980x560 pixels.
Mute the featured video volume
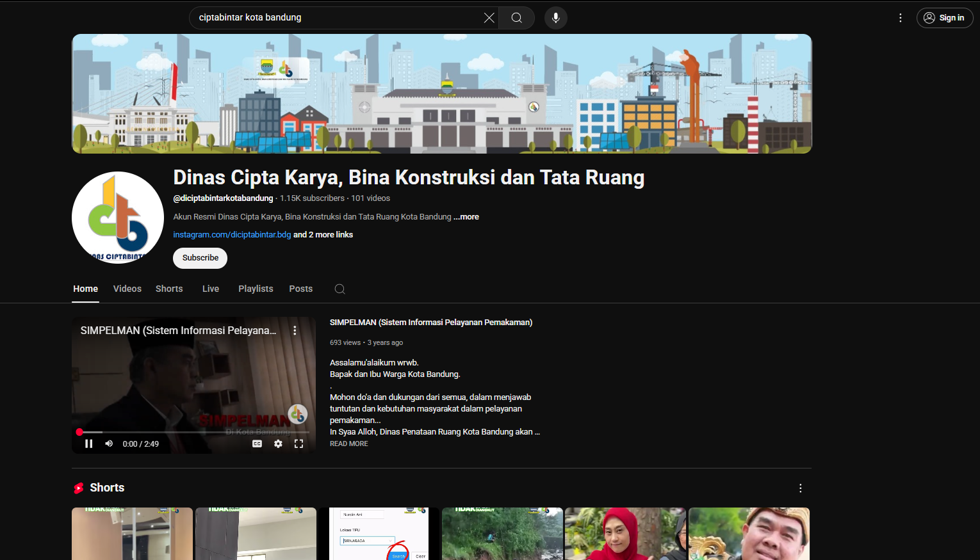pyautogui.click(x=109, y=444)
